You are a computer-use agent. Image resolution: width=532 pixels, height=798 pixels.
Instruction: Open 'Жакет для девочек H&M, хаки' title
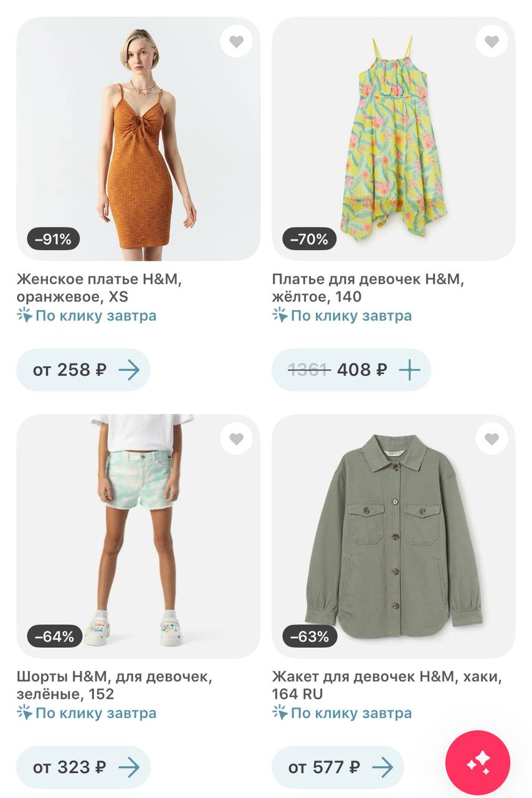[386, 685]
